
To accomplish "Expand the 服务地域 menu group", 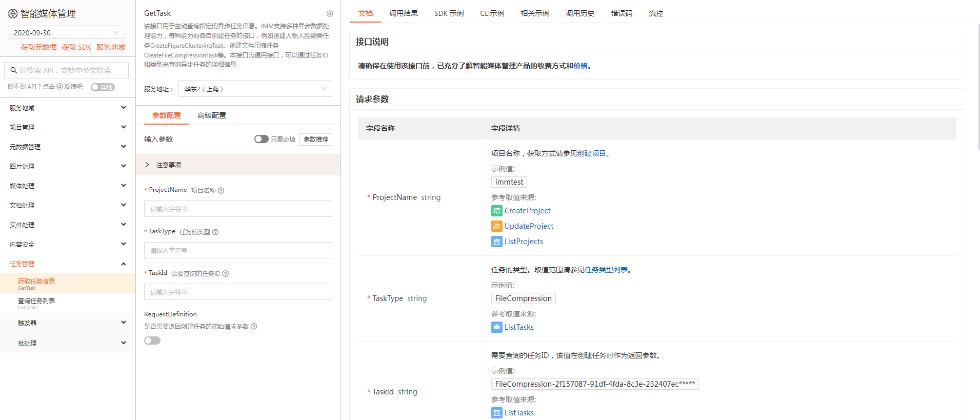I will tap(68, 108).
